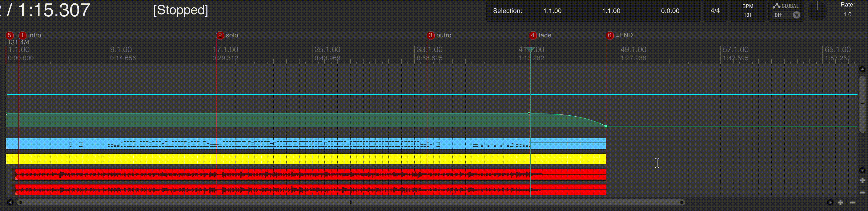Click the envelope point at the END marker

(x=606, y=126)
